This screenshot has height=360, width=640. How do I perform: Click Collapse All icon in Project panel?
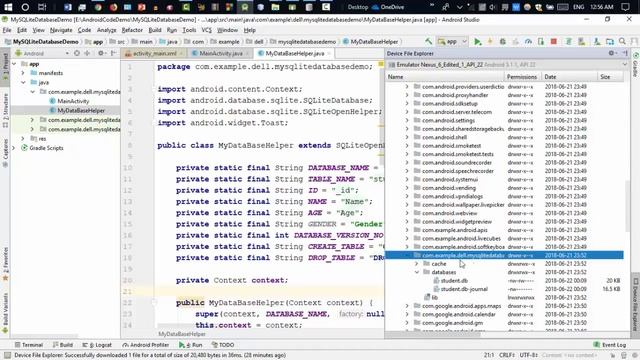[x=87, y=53]
